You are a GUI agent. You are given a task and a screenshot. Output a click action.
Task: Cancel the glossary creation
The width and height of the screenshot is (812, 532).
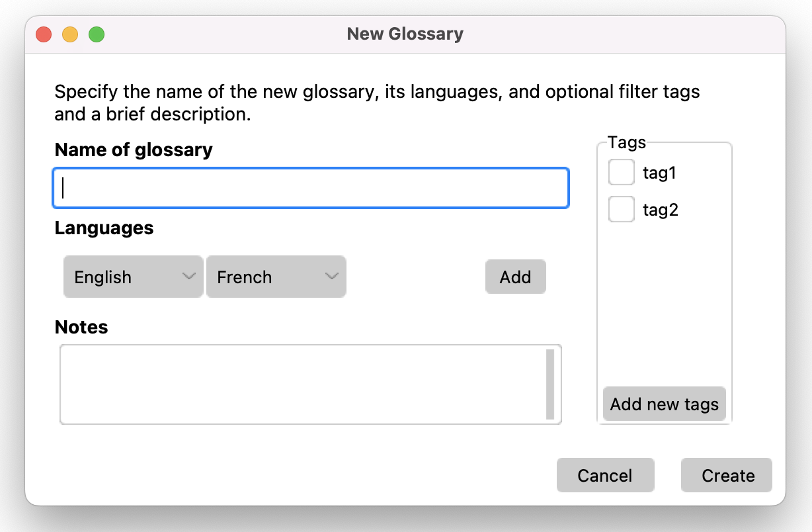(x=605, y=475)
